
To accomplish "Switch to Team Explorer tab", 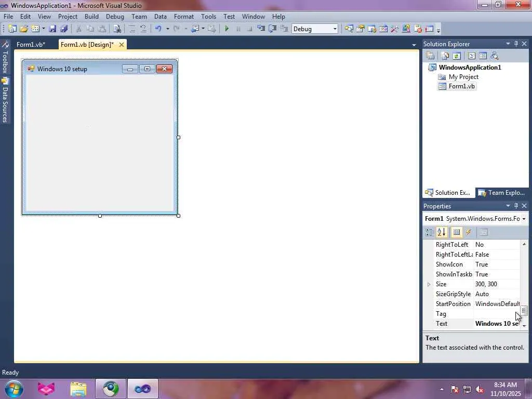I will pos(501,193).
